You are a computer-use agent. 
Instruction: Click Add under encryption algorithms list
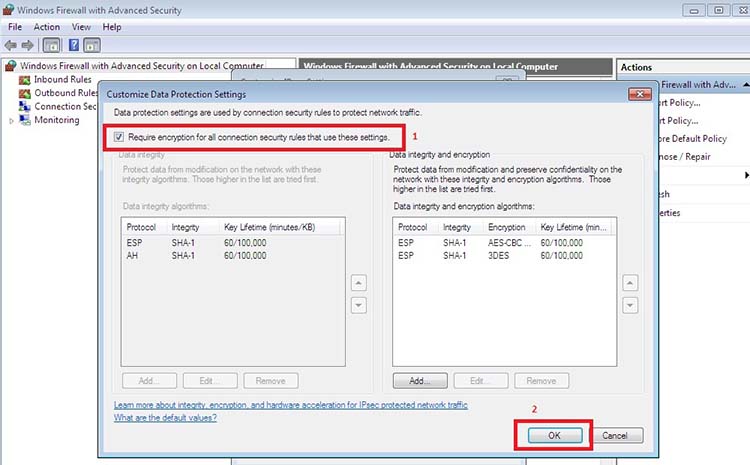pyautogui.click(x=419, y=381)
